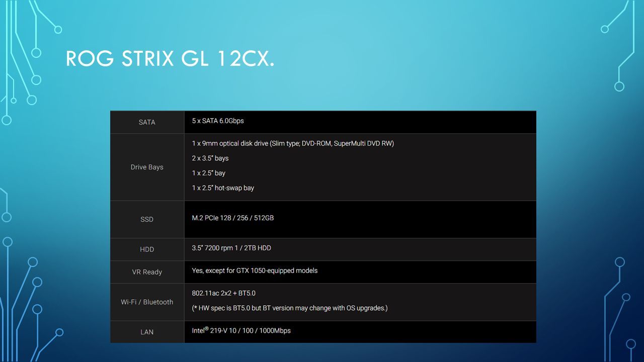The image size is (644, 362).
Task: Click the 2 x 3.5" bays entry
Action: (210, 158)
